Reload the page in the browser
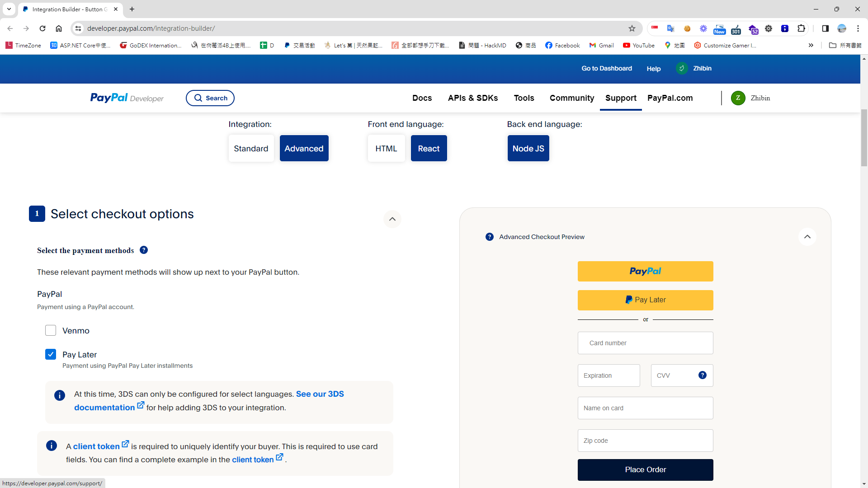The width and height of the screenshot is (868, 488). pos(42,28)
